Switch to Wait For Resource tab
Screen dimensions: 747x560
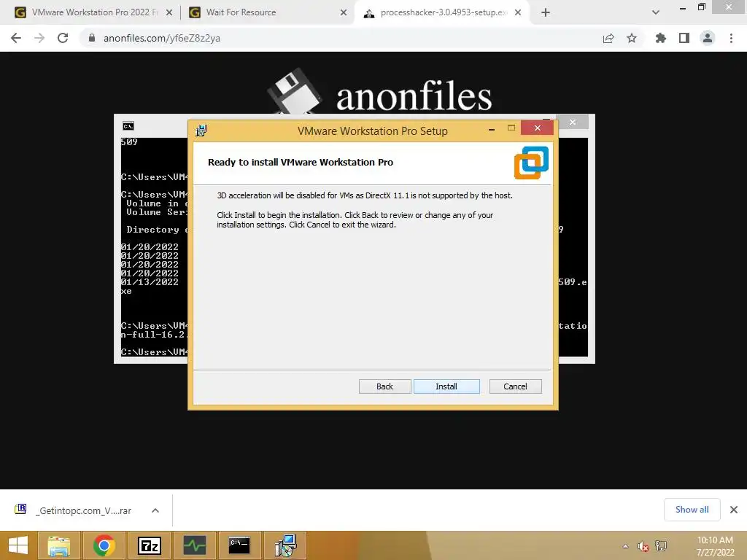[241, 12]
